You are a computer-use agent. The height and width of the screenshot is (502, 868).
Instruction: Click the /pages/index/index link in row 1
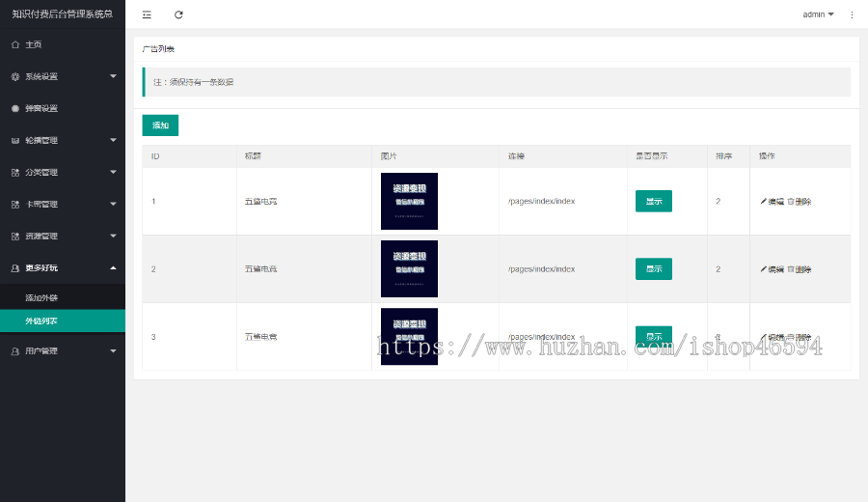[541, 201]
